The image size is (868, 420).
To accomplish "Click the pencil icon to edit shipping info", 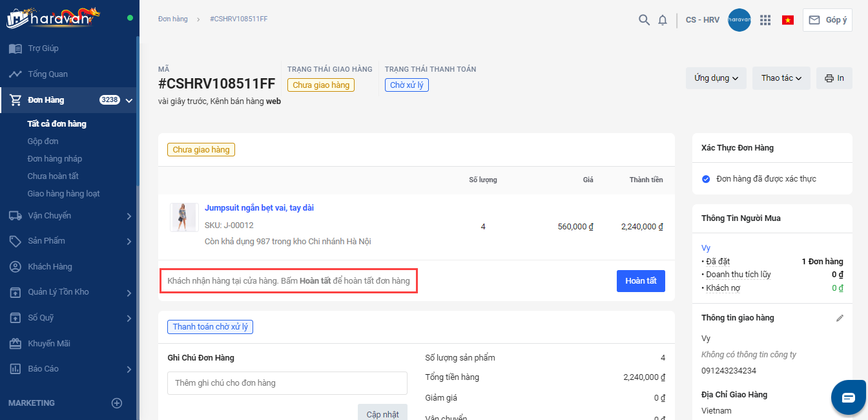I will (x=840, y=318).
